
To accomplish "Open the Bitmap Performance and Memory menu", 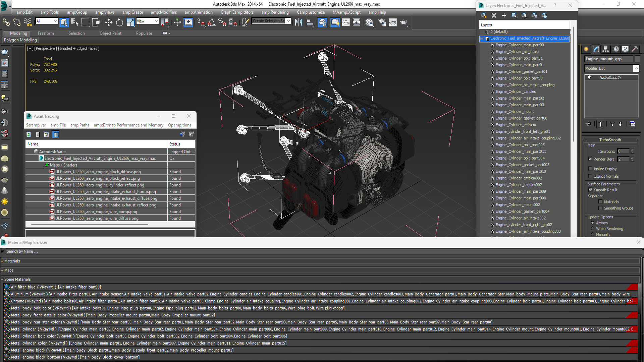I will pos(128,125).
